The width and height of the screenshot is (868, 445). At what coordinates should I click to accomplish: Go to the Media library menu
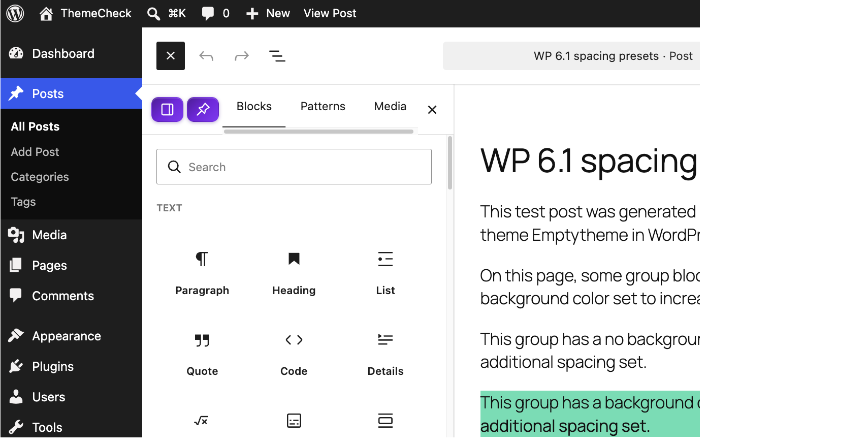pos(71,235)
